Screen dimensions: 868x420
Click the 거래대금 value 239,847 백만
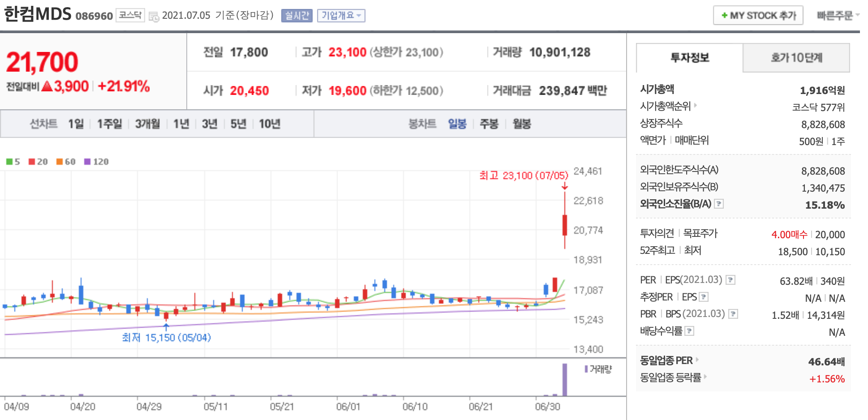(x=573, y=91)
